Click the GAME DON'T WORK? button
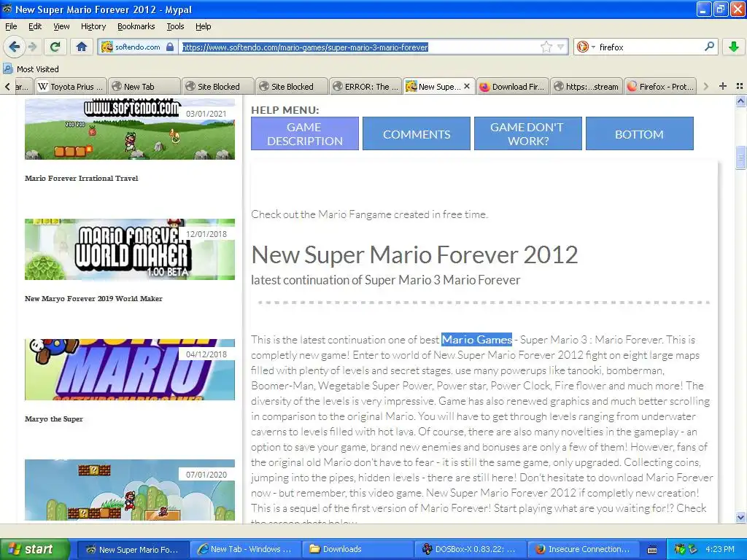Viewport: 747px width, 560px height. point(528,134)
